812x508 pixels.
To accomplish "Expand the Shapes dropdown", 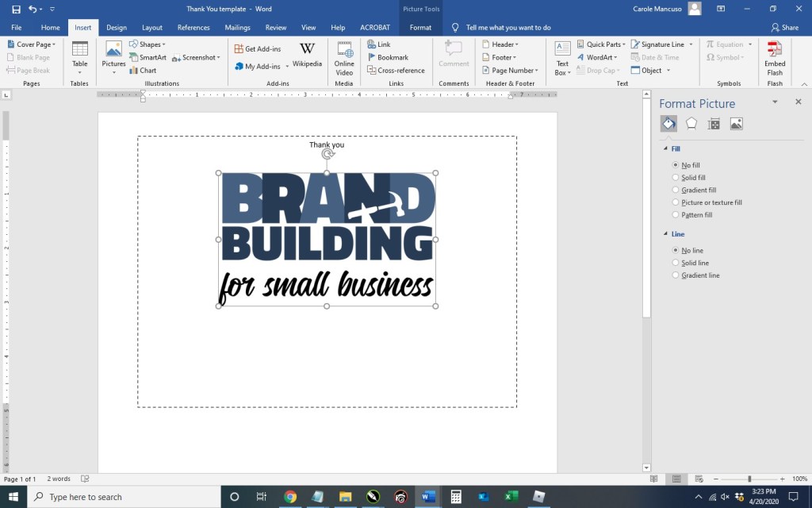I will [x=147, y=44].
